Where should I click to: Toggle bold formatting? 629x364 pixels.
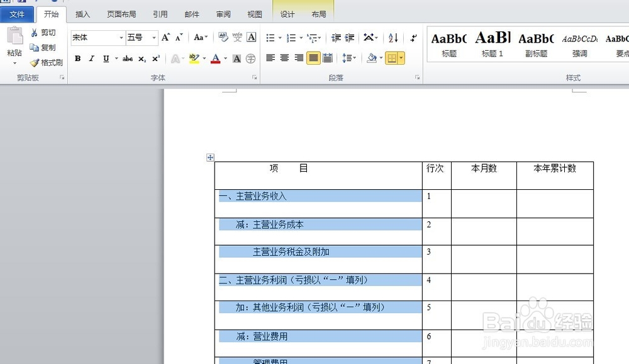tap(78, 58)
